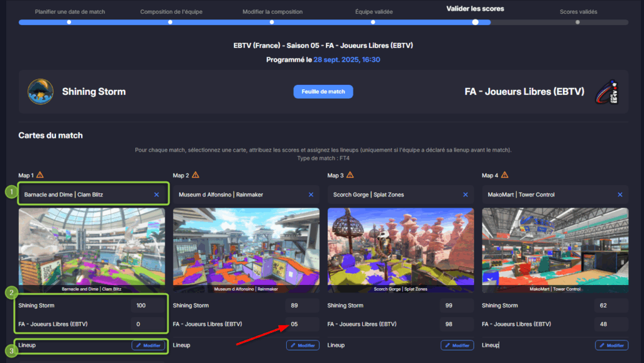Clear the Barnacle and Dime map selection
The width and height of the screenshot is (644, 363).
tap(157, 195)
